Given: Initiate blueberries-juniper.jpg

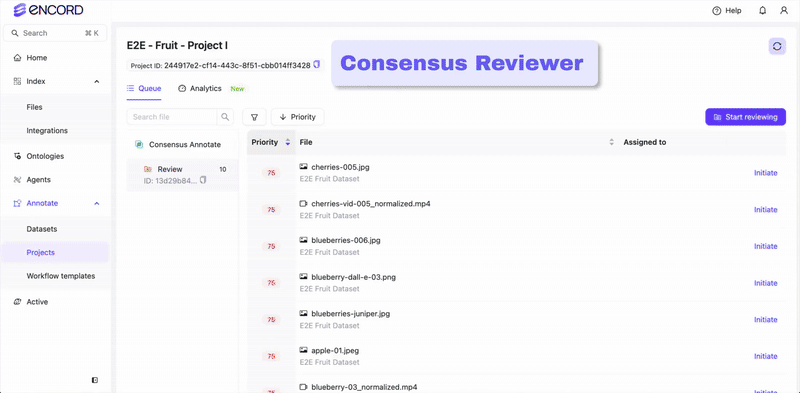Looking at the screenshot, I should click(765, 320).
